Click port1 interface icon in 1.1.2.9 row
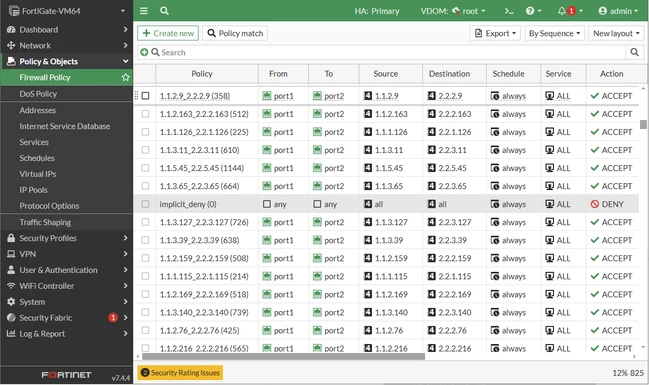This screenshot has width=649, height=385. point(267,96)
